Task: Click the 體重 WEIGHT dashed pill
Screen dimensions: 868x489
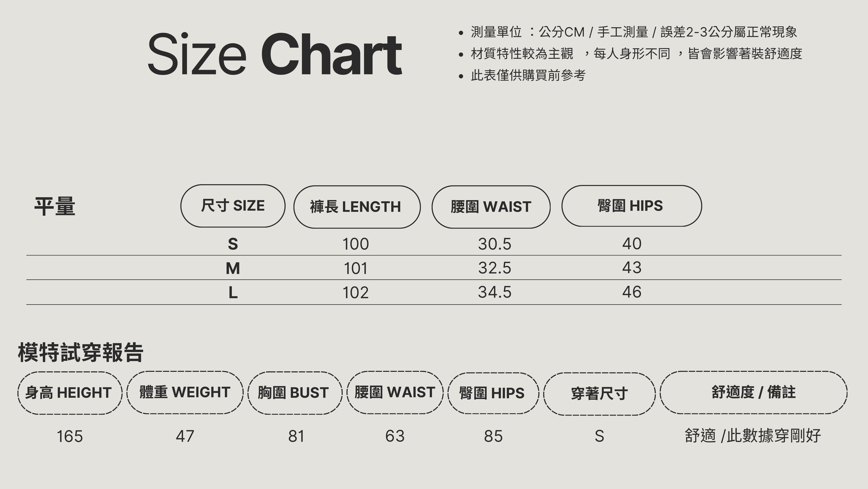Action: [x=185, y=393]
